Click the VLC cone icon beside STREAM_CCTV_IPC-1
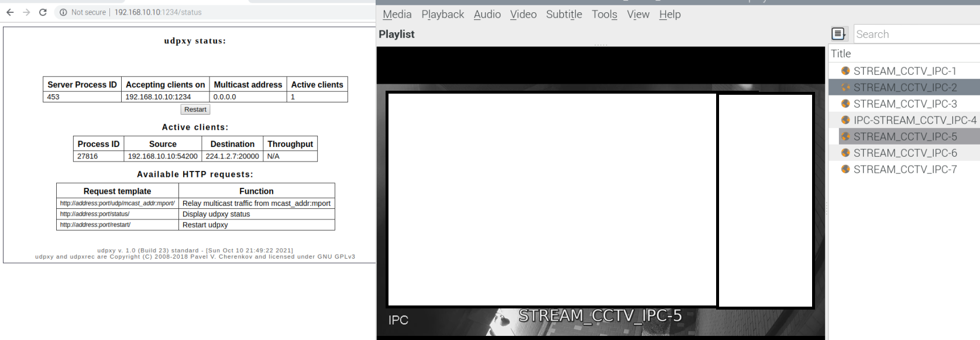The width and height of the screenshot is (980, 340). [845, 71]
